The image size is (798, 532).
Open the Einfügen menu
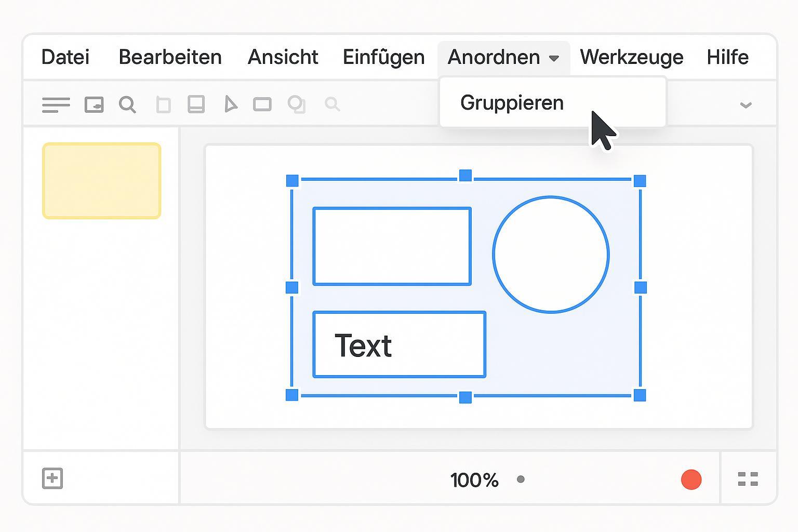pyautogui.click(x=383, y=57)
